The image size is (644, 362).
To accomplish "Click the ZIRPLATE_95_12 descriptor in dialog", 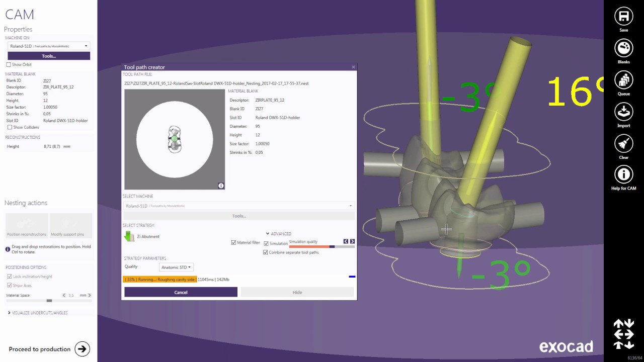I will (270, 100).
